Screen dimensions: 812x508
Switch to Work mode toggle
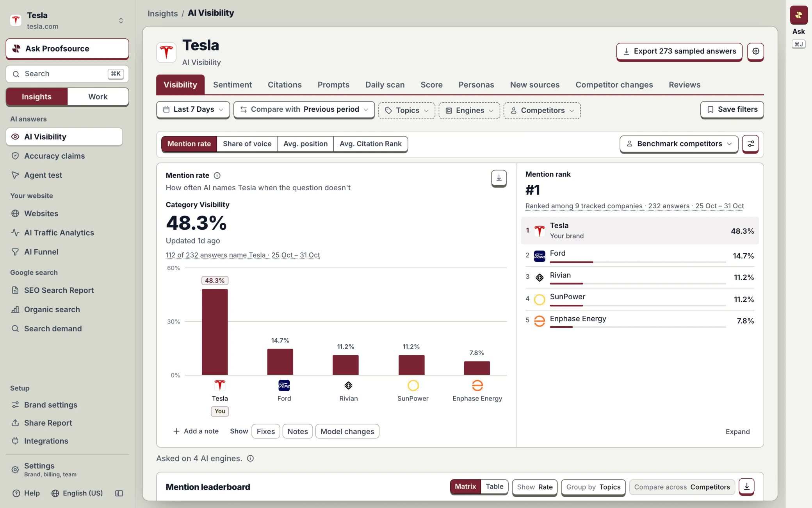tap(98, 97)
